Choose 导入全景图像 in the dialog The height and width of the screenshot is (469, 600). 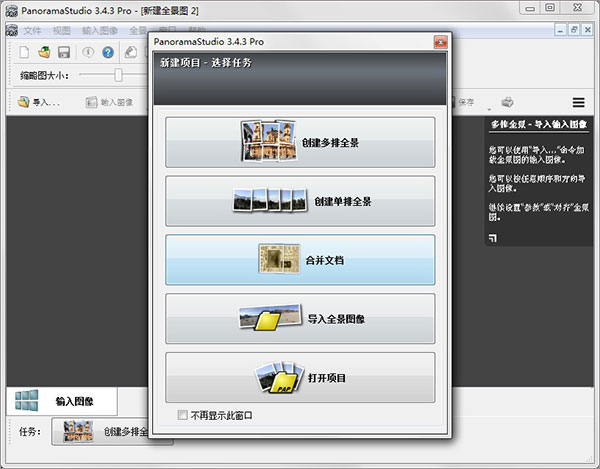point(300,319)
